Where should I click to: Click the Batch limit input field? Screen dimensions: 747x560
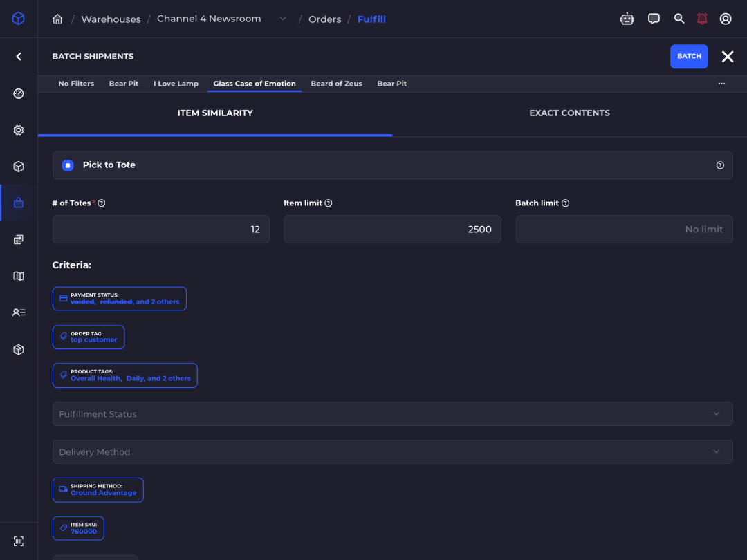624,229
